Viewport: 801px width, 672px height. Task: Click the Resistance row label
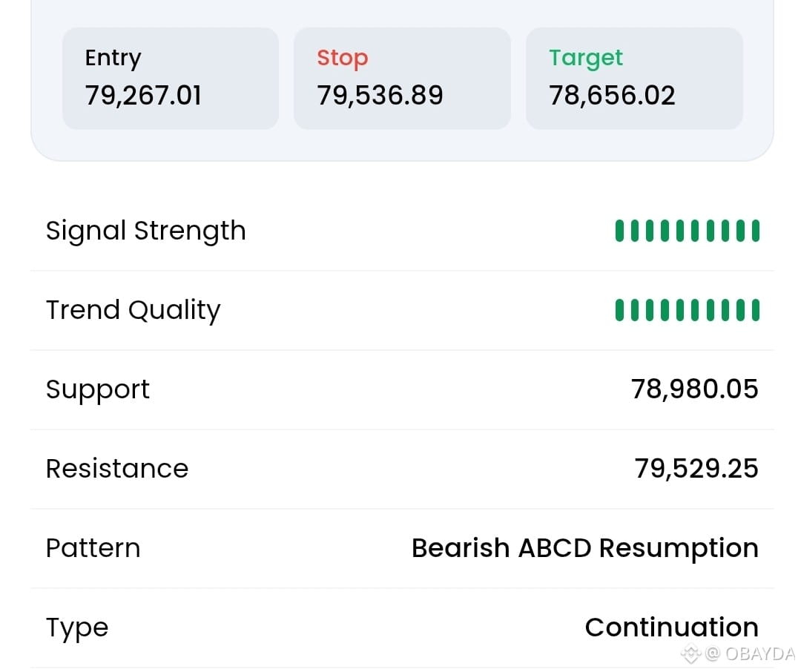(117, 469)
